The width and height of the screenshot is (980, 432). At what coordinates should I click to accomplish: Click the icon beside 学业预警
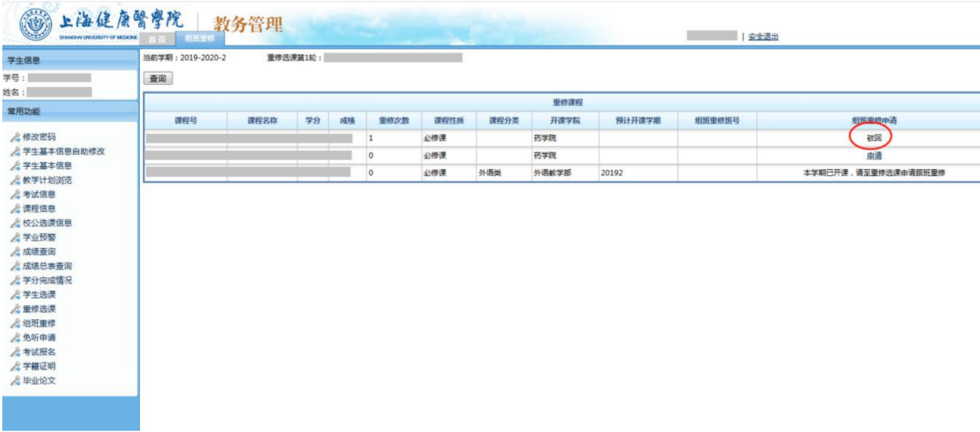point(14,237)
